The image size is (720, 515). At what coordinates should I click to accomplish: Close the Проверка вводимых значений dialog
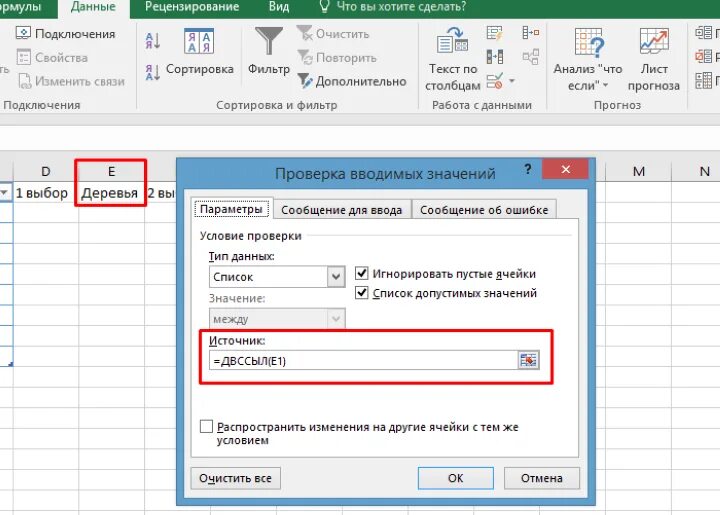click(x=565, y=169)
